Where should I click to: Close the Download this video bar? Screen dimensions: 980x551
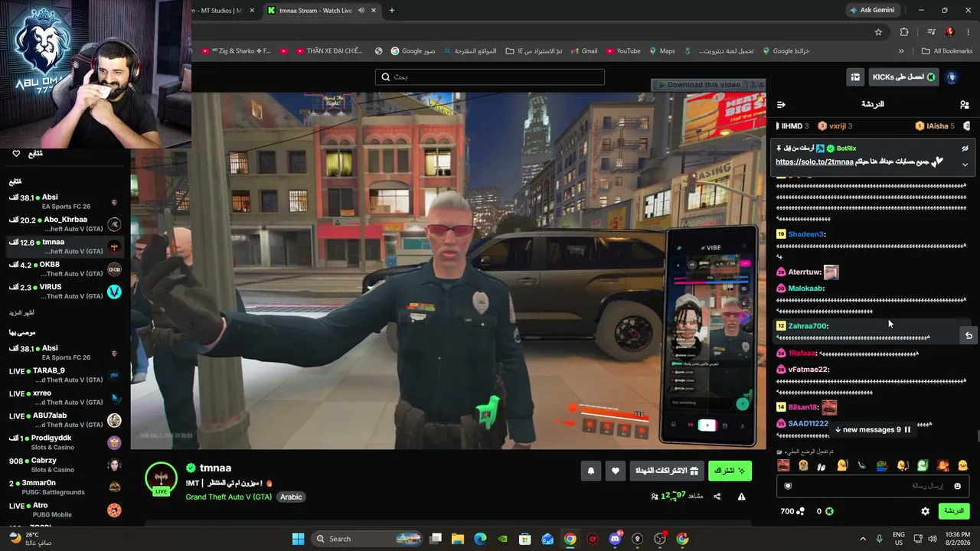point(760,84)
